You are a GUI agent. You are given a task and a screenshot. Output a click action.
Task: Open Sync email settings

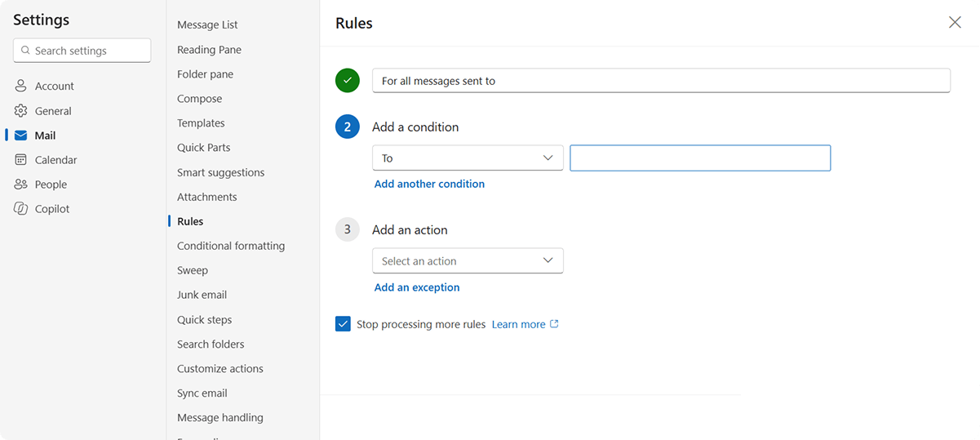tap(202, 393)
